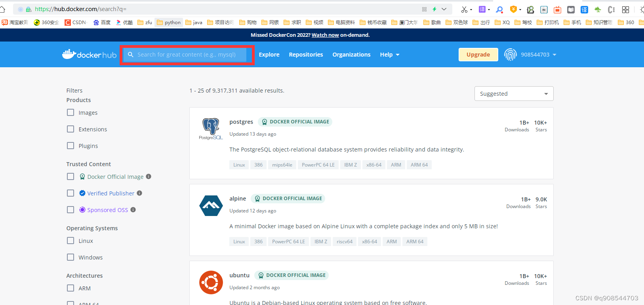Viewport: 644px width, 305px height.
Task: Click the Docker Hub whale logo
Action: [90, 55]
